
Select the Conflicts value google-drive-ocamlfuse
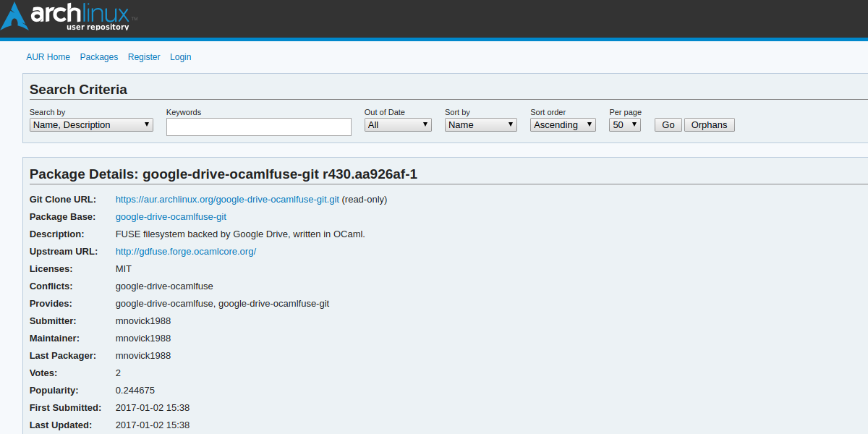(x=164, y=286)
